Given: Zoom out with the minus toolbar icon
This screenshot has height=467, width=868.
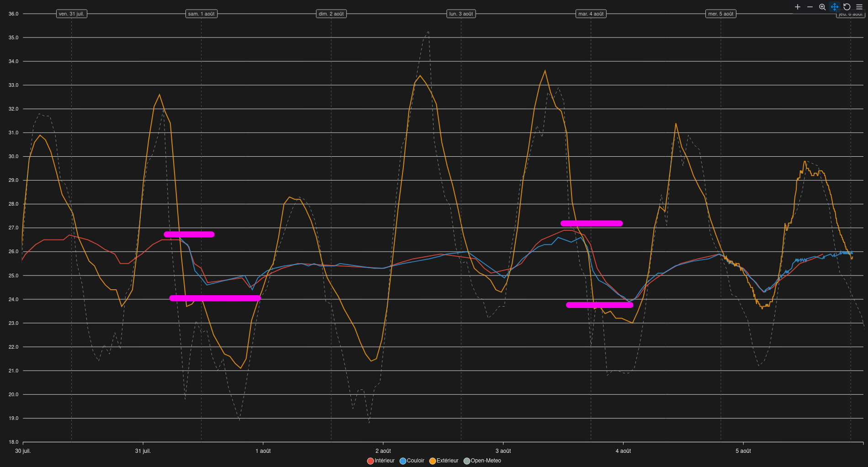Looking at the screenshot, I should tap(810, 7).
